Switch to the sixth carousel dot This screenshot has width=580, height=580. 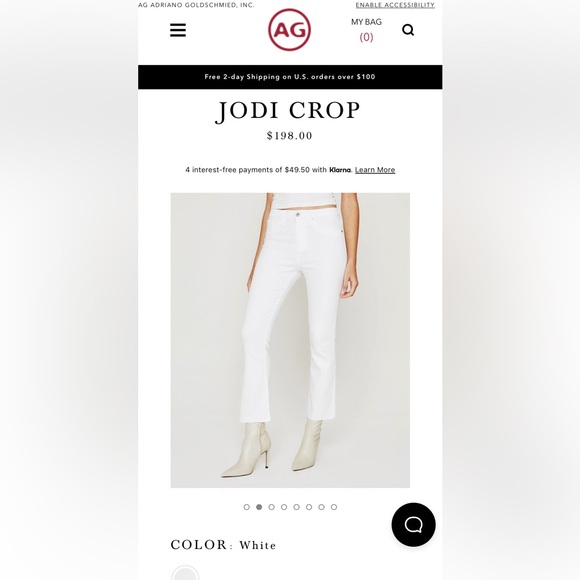pyautogui.click(x=309, y=507)
